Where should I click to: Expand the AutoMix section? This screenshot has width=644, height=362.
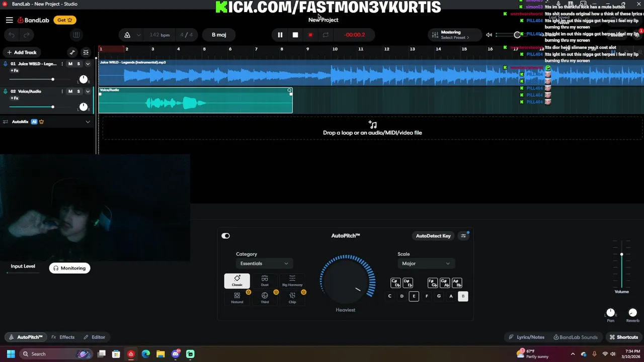[88, 122]
